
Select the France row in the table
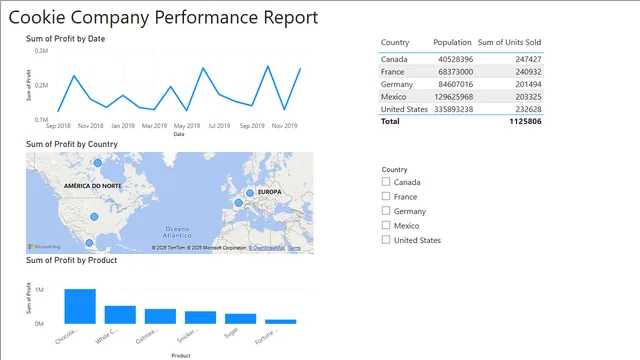(461, 72)
